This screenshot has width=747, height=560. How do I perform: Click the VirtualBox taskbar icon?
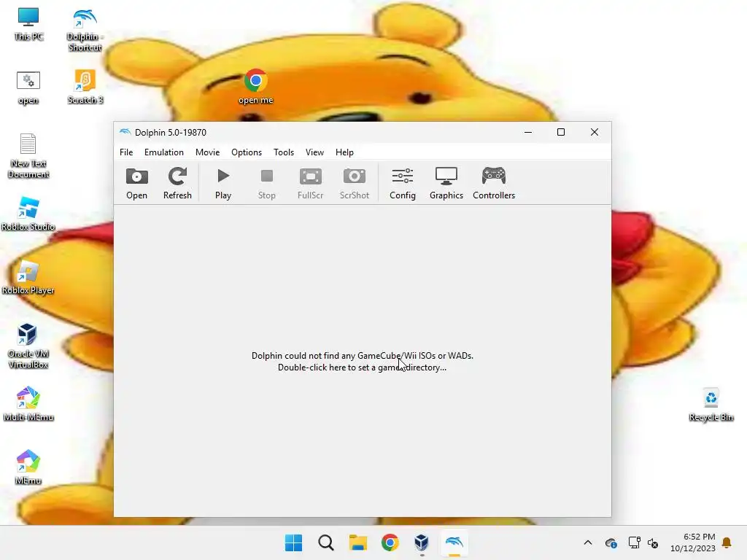(x=422, y=542)
